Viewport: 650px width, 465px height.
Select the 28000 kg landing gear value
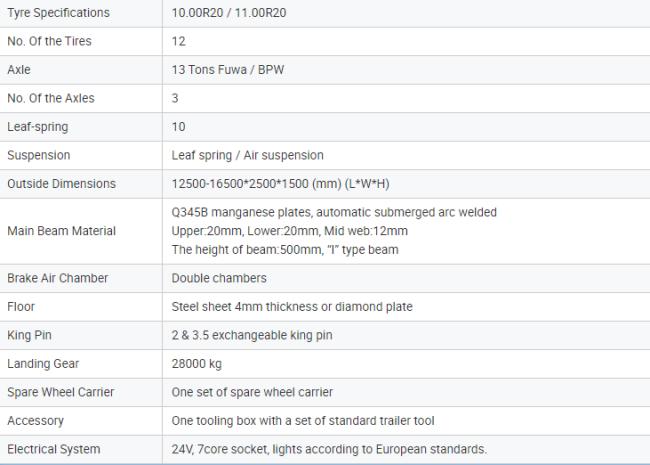pos(196,364)
